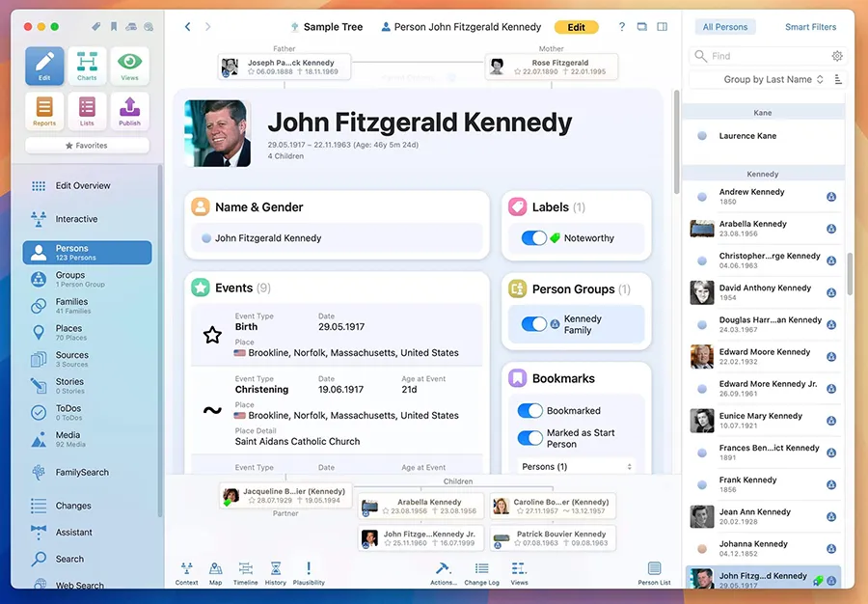
Task: Turn off Marked as Start Person
Action: pos(529,438)
